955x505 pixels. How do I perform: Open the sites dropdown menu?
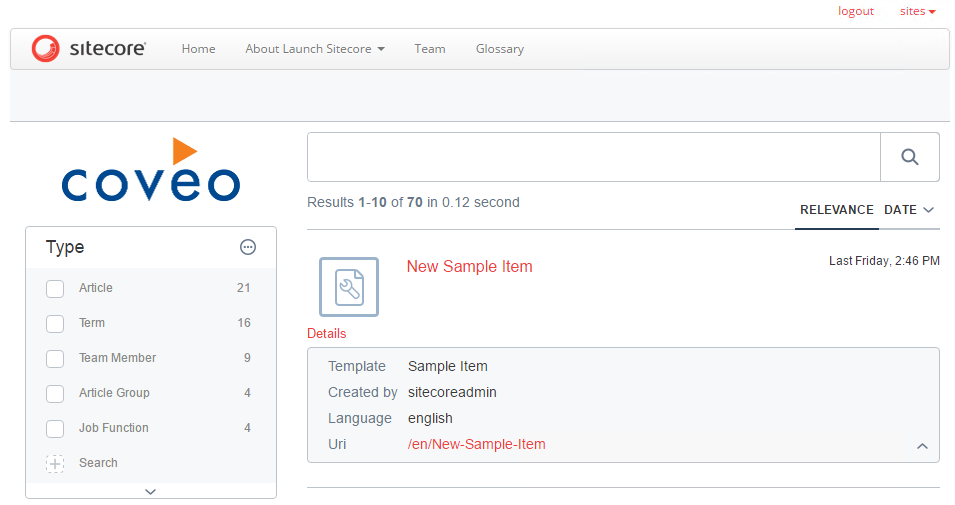click(x=917, y=11)
